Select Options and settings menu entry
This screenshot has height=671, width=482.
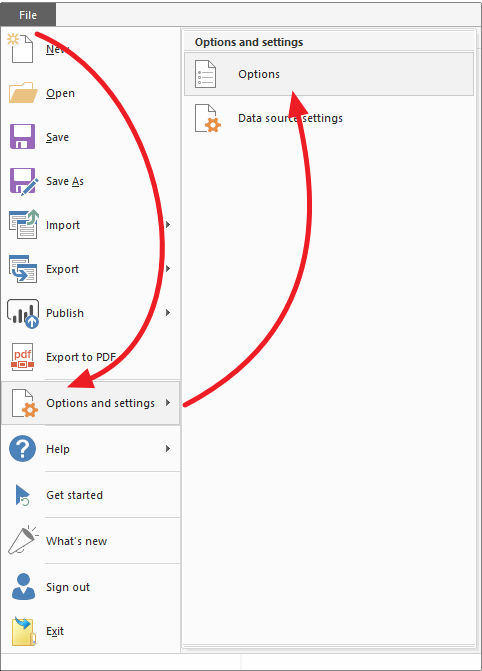pos(90,403)
